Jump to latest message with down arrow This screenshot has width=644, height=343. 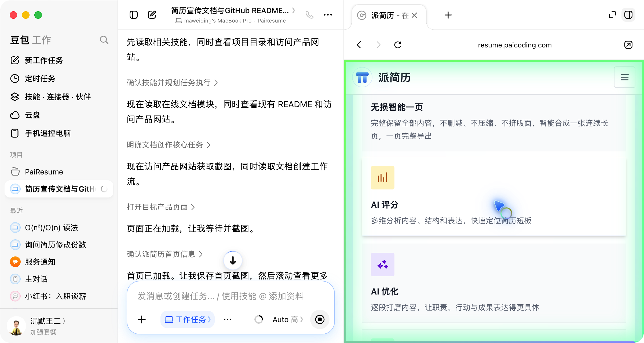[233, 260]
